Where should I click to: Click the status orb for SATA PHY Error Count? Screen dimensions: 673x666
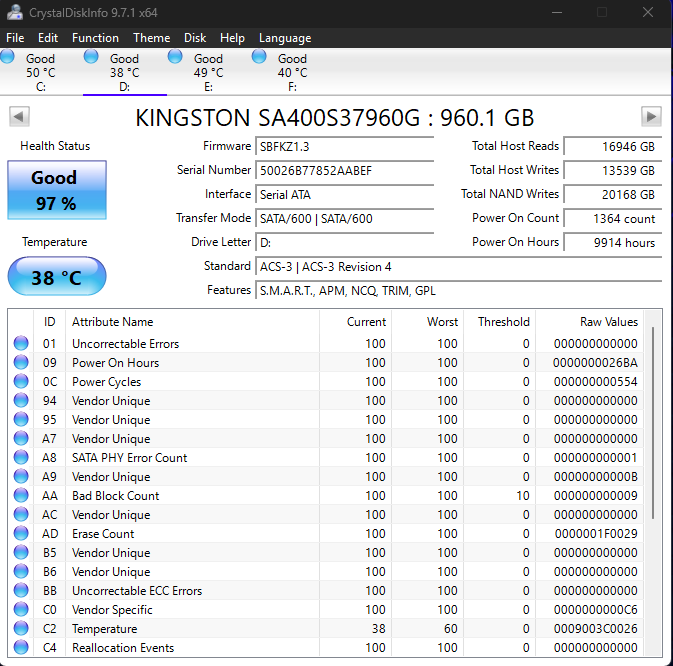(x=21, y=457)
